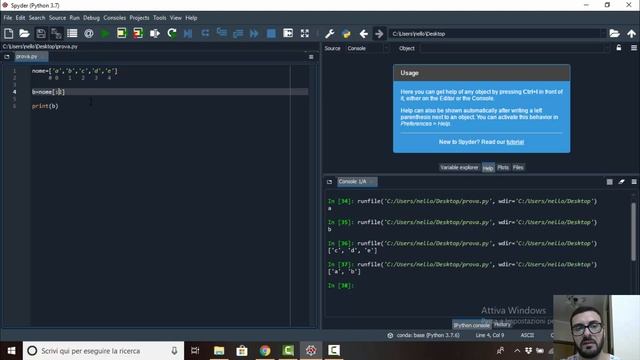Re-run the last script
Image resolution: width=640 pixels, height=360 pixels.
point(171,33)
